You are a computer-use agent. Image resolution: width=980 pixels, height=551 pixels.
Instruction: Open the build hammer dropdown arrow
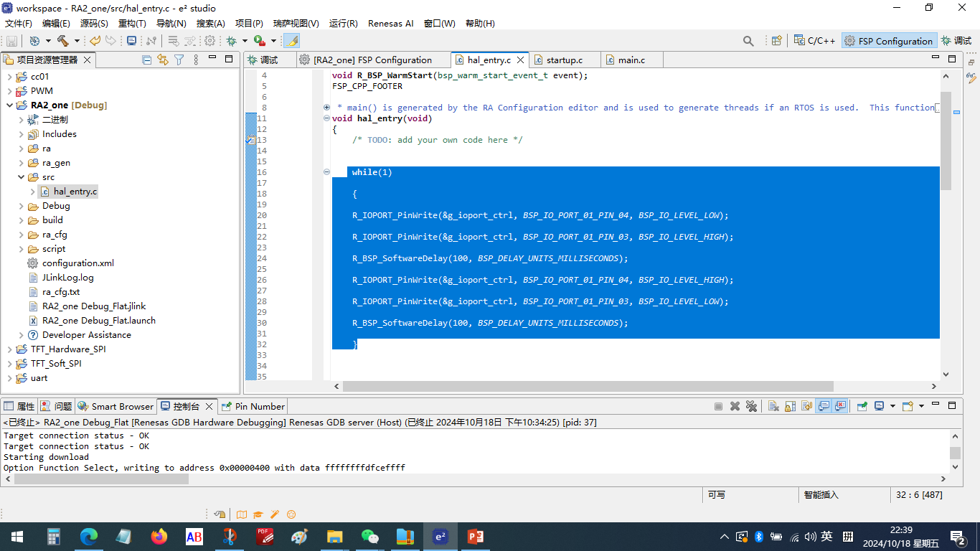click(x=77, y=41)
